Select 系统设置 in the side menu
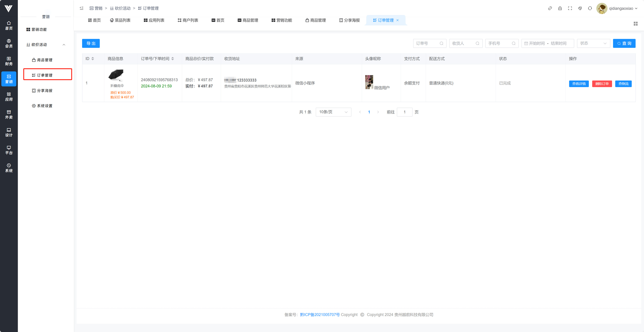The height and width of the screenshot is (332, 644). 45,106
